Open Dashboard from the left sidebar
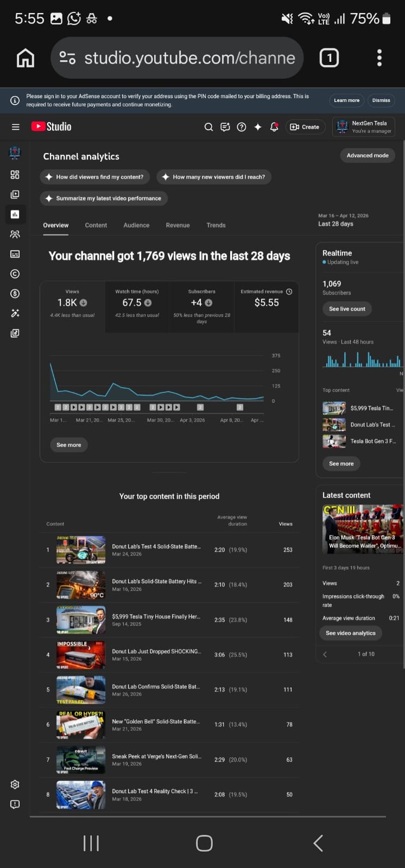Viewport: 405px width, 868px height. 15,175
